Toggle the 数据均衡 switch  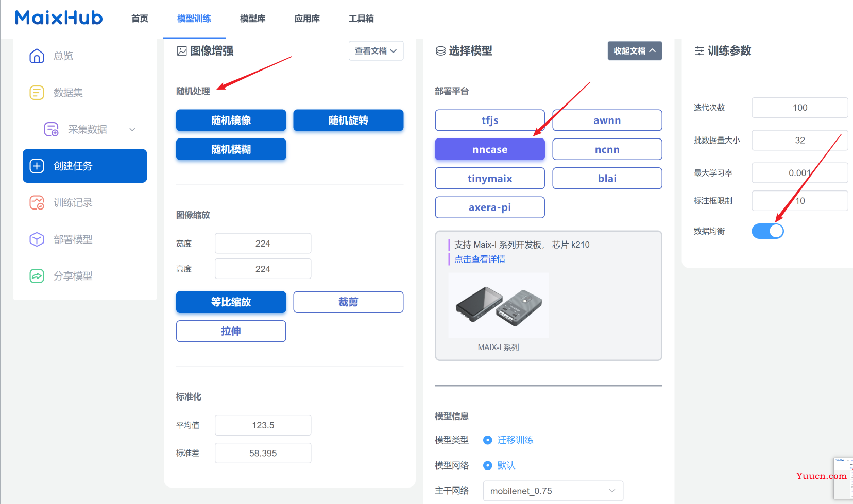click(767, 231)
